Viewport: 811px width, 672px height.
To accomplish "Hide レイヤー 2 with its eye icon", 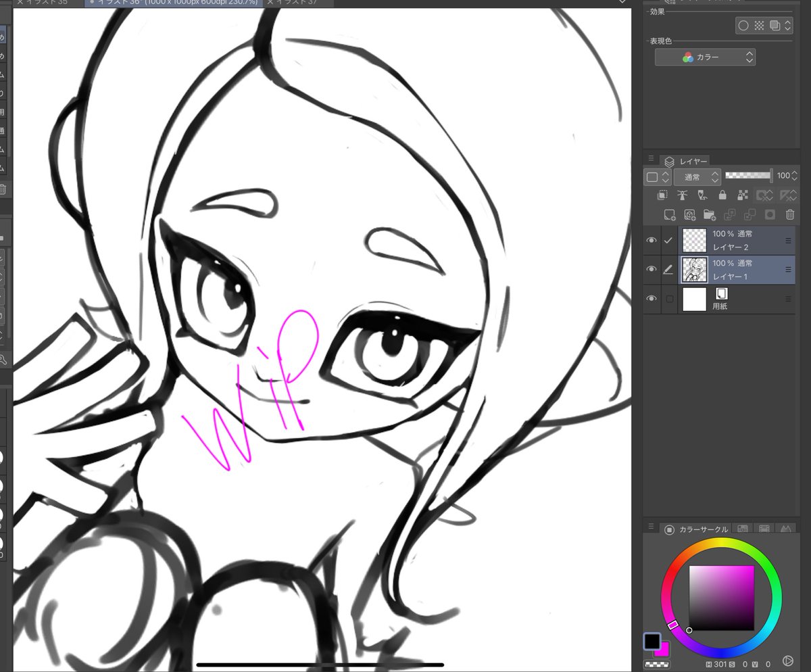I will pos(652,240).
